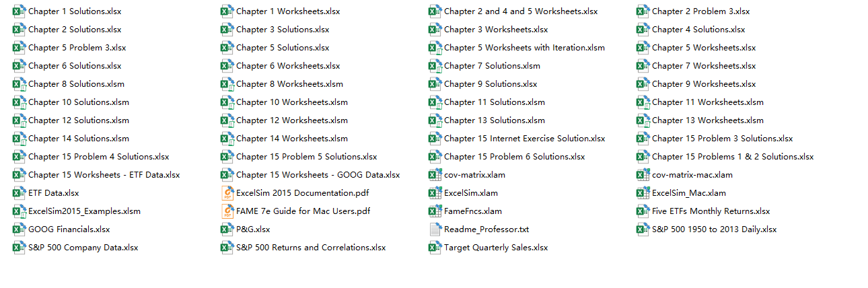Select file name Chapter 13 Solutions.xlsm
868x288 pixels.
(495, 120)
